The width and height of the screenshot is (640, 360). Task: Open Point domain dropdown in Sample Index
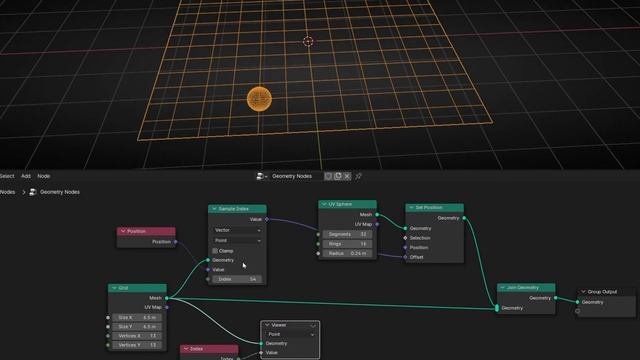(237, 240)
